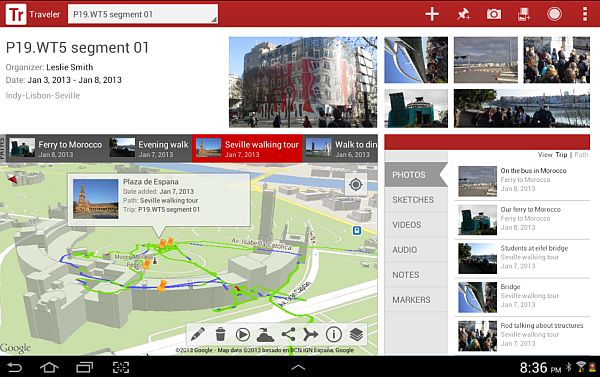The height and width of the screenshot is (377, 600).
Task: Select the Ferry to Morocco path
Action: point(56,149)
